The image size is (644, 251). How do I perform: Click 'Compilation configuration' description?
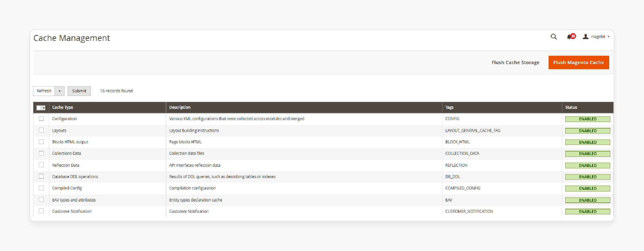tap(192, 188)
